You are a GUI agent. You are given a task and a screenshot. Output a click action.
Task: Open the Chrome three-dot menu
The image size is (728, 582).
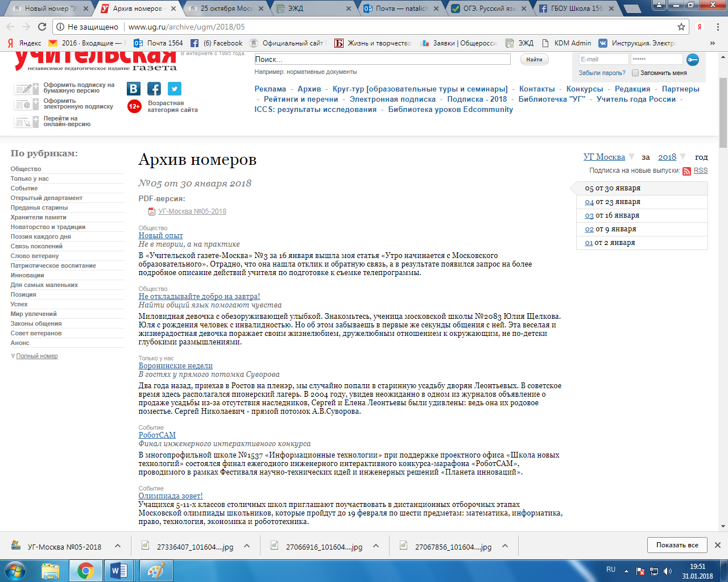pos(718,27)
